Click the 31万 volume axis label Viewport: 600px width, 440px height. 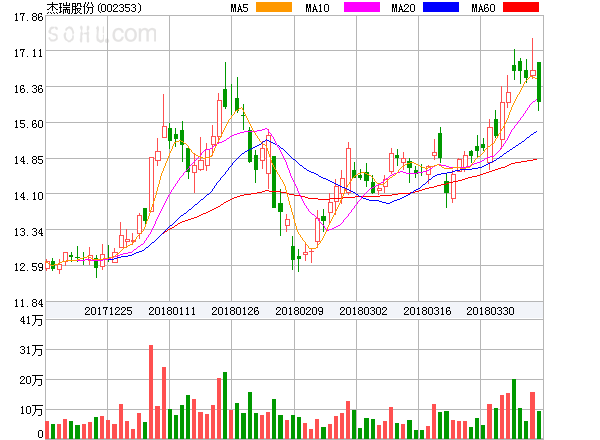31,350
